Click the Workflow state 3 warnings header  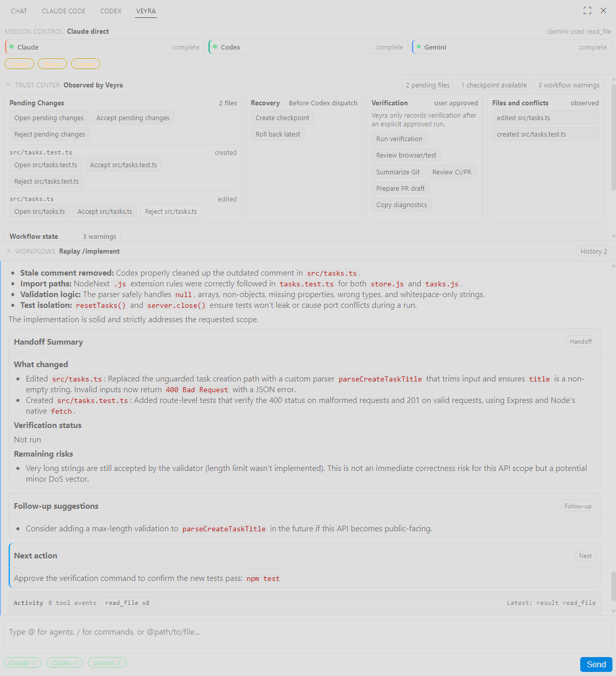(x=63, y=236)
